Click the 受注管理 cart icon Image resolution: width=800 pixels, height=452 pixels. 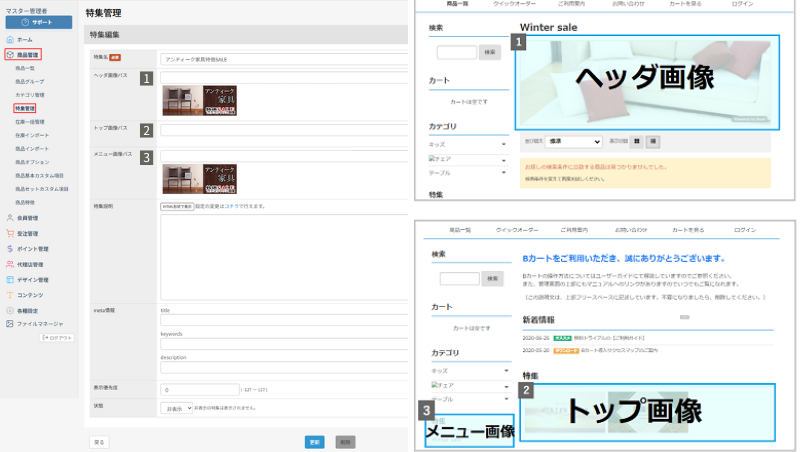coord(9,233)
